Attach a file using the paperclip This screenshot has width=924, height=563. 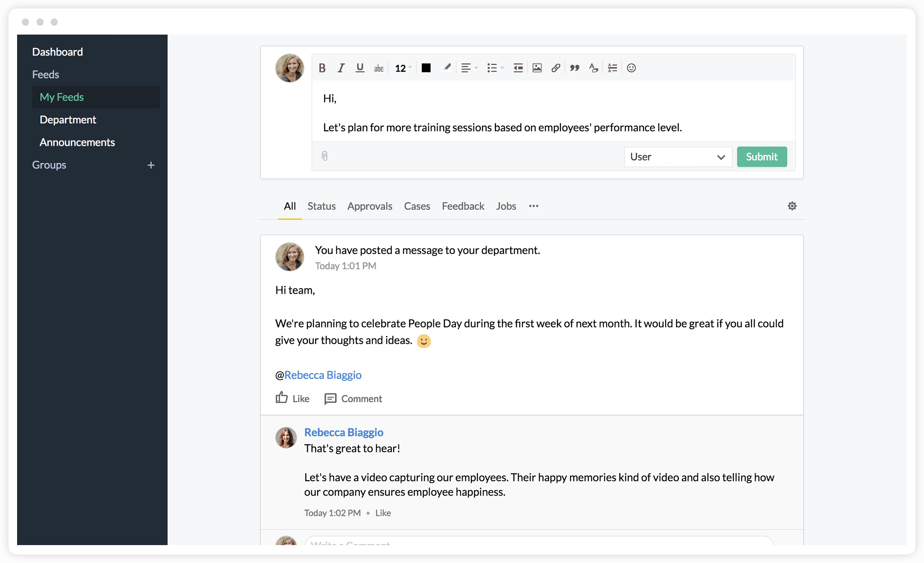[x=325, y=156]
